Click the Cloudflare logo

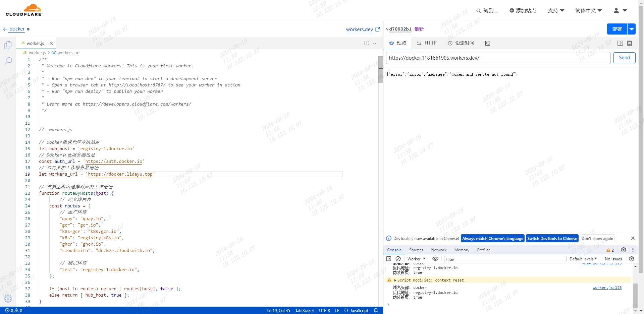click(23, 10)
